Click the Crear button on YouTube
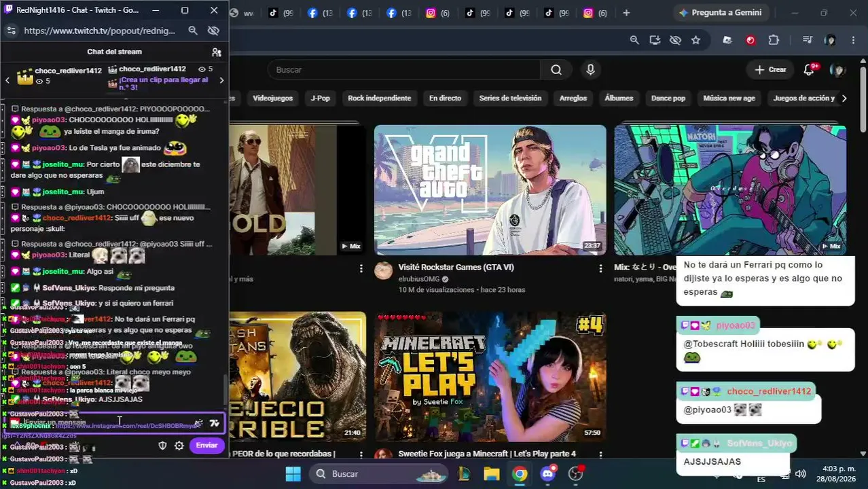This screenshot has height=489, width=868. tap(770, 69)
